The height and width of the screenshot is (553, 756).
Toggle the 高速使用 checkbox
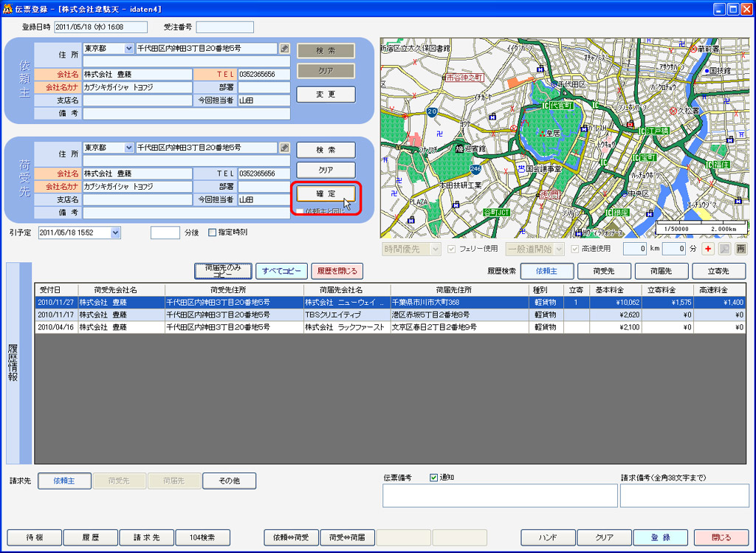pos(574,250)
